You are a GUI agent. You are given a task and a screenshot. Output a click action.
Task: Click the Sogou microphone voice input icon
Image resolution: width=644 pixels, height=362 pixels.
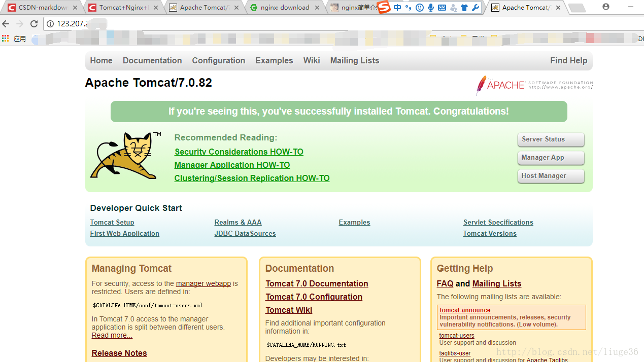click(431, 8)
